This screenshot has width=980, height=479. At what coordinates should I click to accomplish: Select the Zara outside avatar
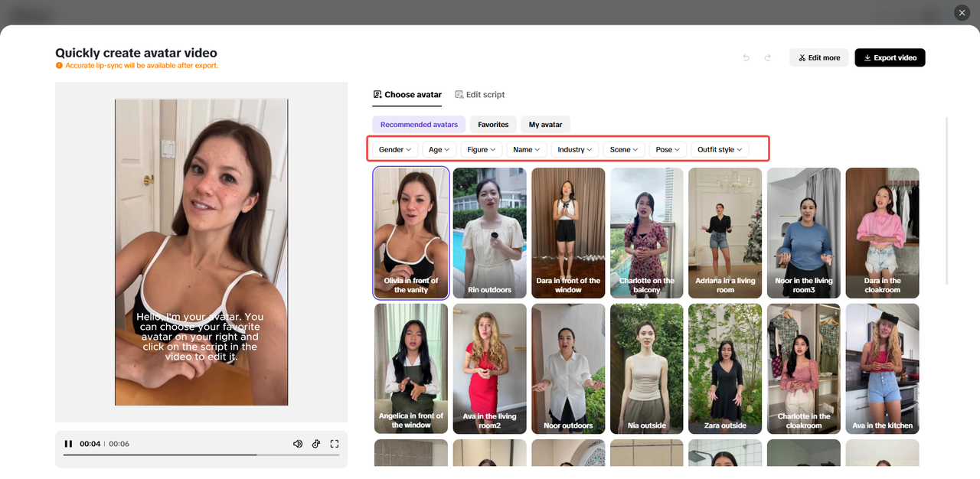click(725, 369)
